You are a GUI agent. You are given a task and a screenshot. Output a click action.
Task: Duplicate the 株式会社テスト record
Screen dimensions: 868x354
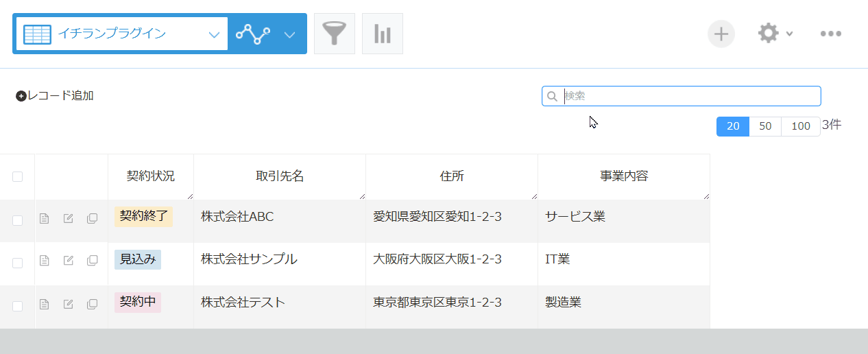pos(92,304)
